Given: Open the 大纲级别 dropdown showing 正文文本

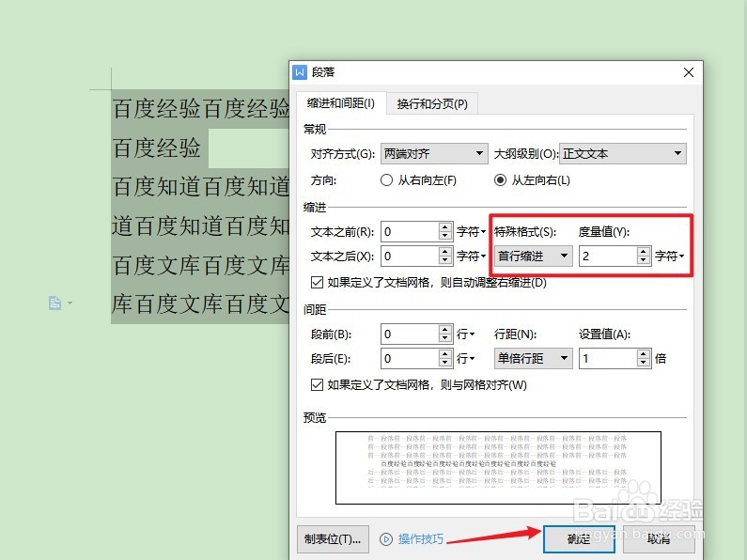Looking at the screenshot, I should 623,154.
